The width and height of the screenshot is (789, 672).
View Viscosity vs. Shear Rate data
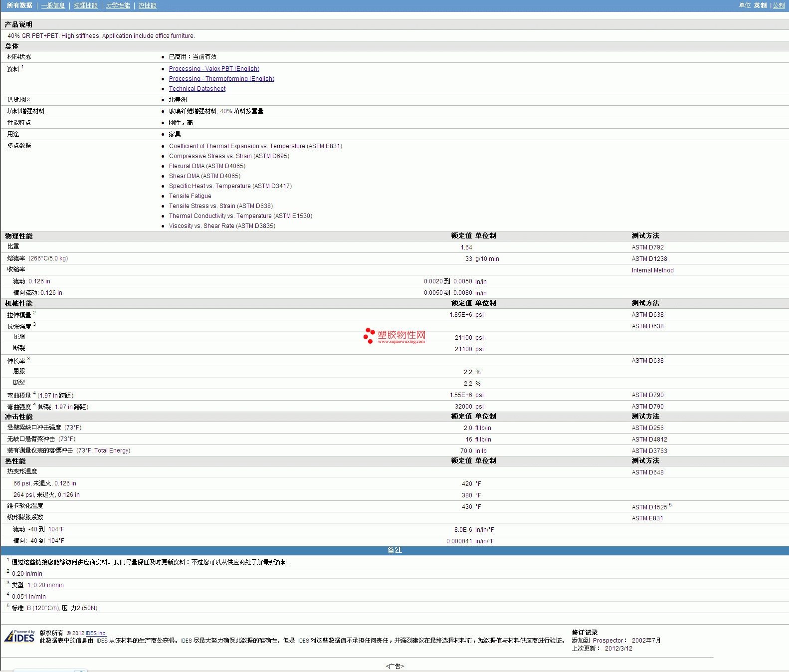click(x=222, y=226)
